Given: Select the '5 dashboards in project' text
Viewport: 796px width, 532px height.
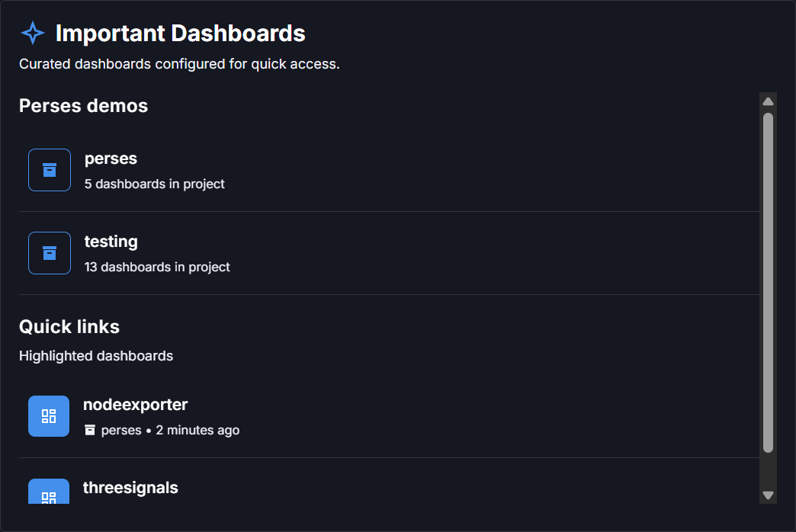Looking at the screenshot, I should [x=154, y=184].
